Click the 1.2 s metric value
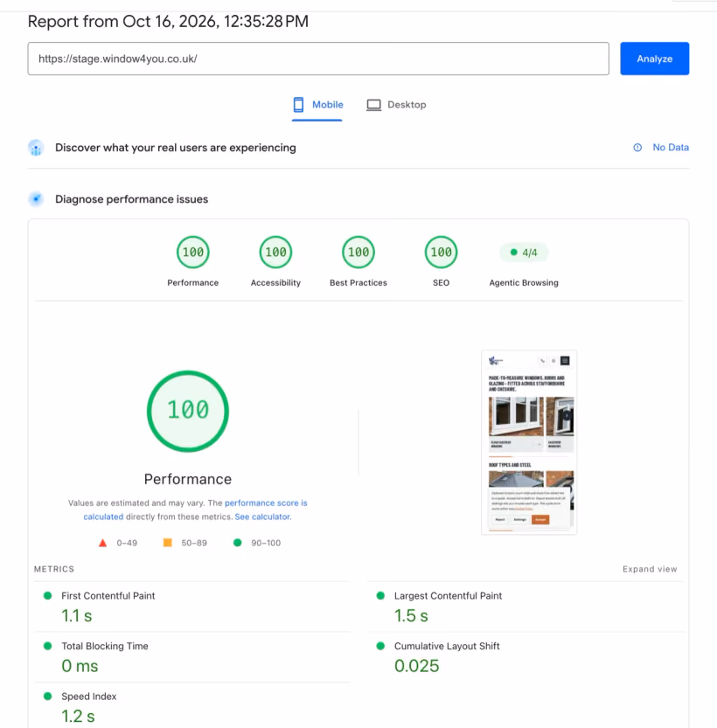Screen dimensions: 717x728 click(78, 716)
